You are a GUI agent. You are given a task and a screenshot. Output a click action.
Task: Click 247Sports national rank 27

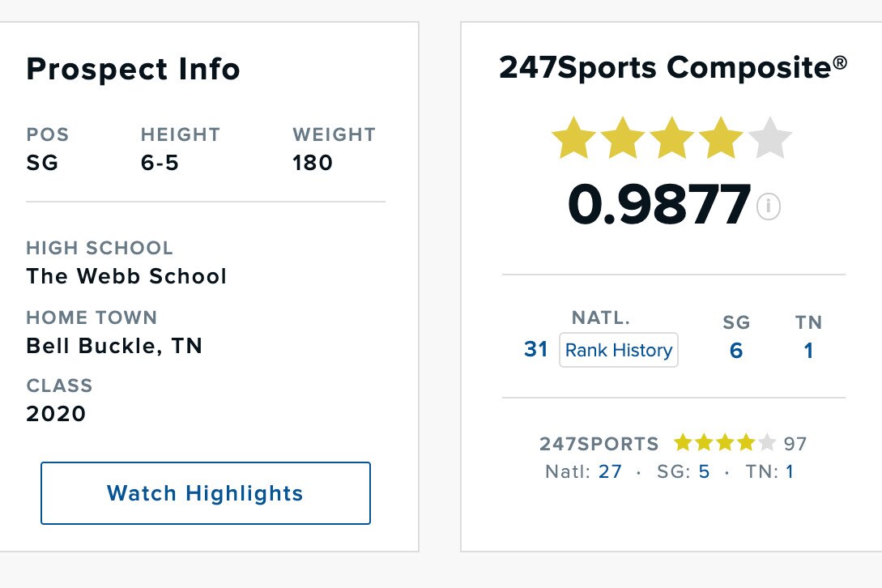[x=610, y=471]
